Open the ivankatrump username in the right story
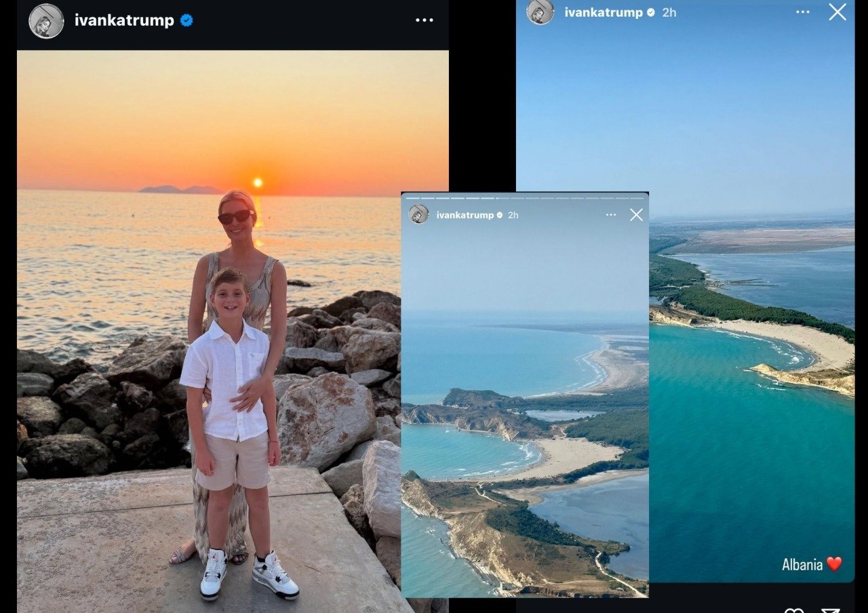This screenshot has width=868, height=613. [604, 12]
